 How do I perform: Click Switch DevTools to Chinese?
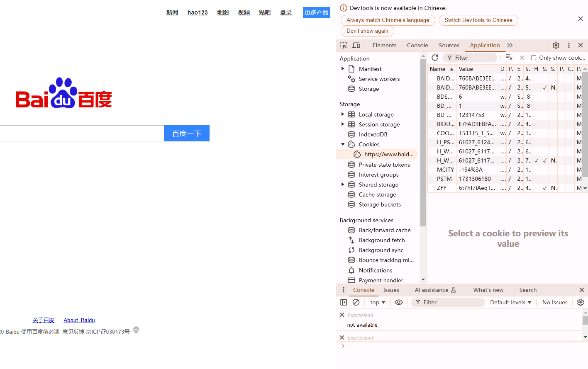pyautogui.click(x=478, y=20)
